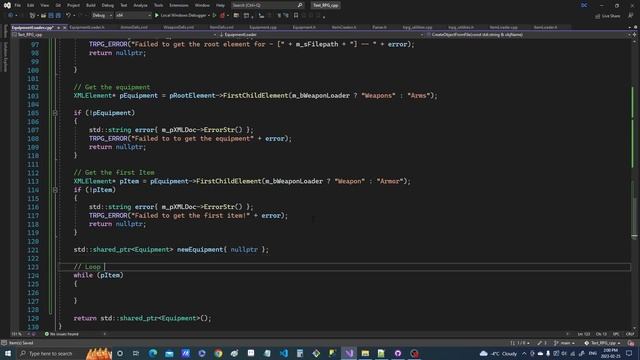Open the File menu
Viewport: 640px width, 360px height.
click(18, 5)
